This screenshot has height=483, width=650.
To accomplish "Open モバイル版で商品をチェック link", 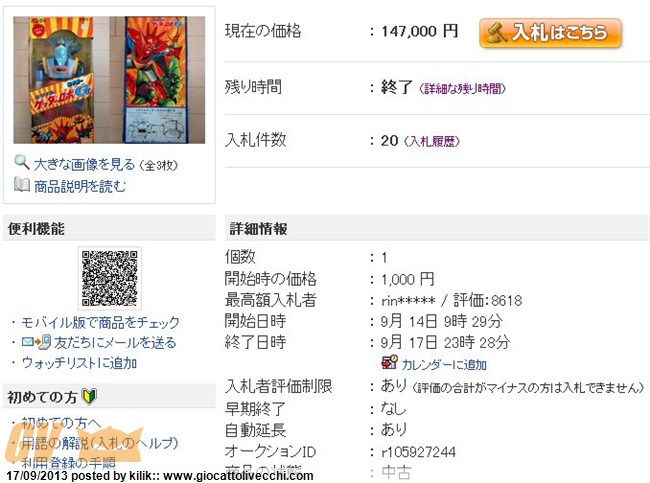I will click(x=100, y=322).
